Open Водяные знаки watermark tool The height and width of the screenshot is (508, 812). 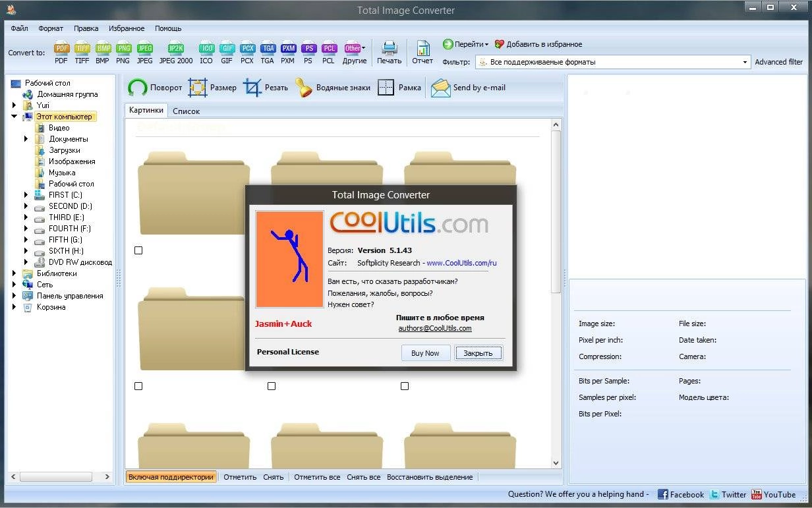333,88
